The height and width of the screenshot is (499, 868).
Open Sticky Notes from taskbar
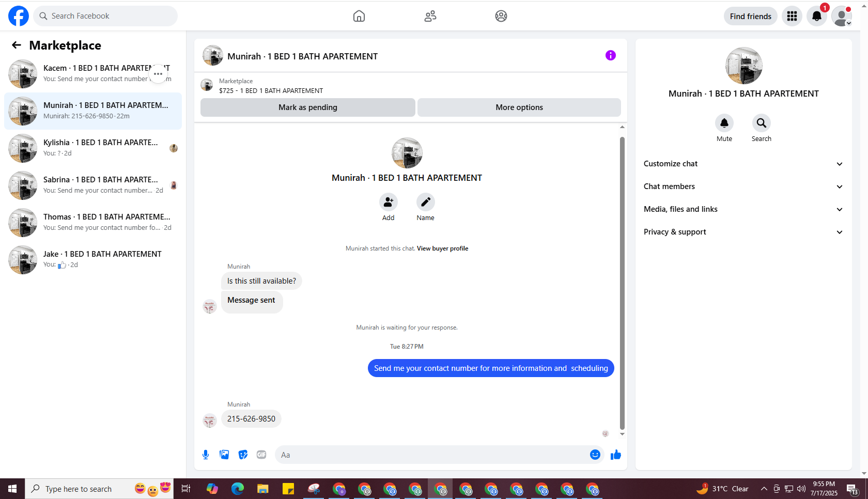288,489
